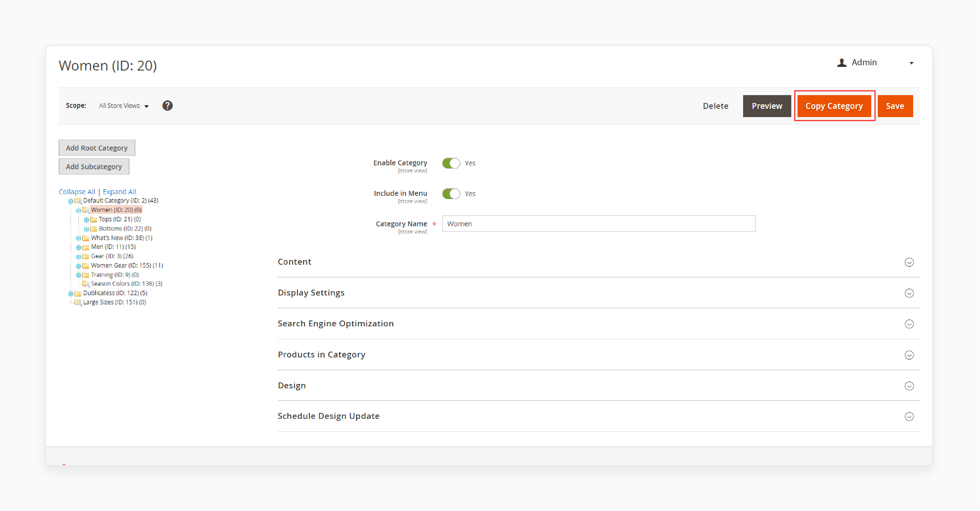Click the Add Subcategory icon button
The width and height of the screenshot is (980, 511).
tap(94, 167)
